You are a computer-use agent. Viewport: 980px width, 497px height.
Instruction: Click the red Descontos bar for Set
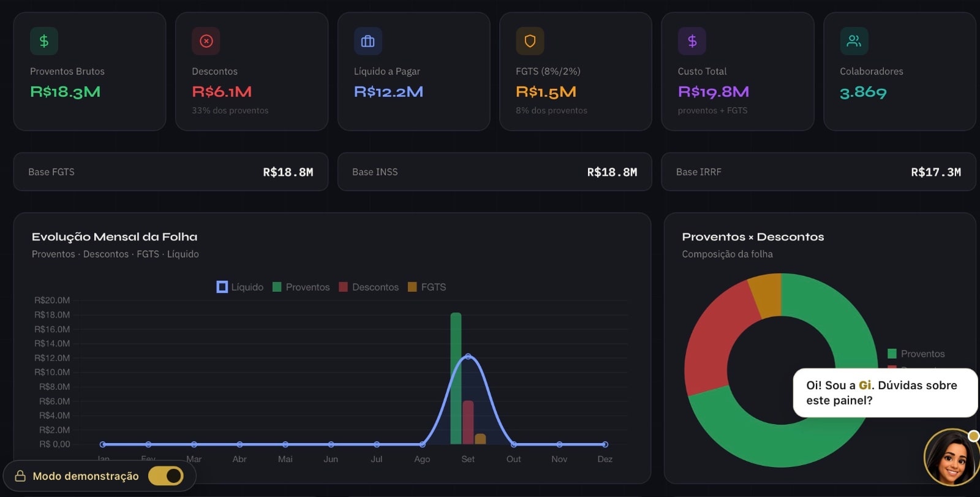[468, 422]
